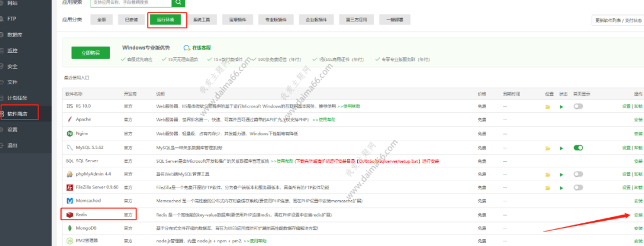This screenshot has height=246, width=644.
Task: Toggle homepage display for IIS 10.0
Action: (579, 106)
